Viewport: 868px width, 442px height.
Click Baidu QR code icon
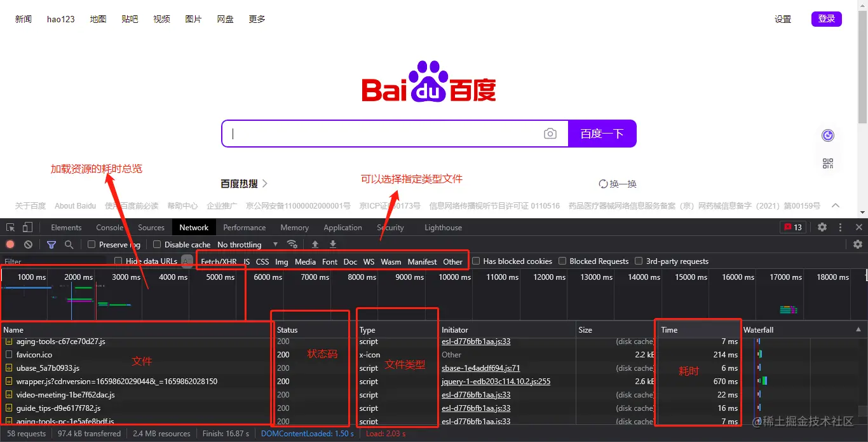(x=827, y=163)
